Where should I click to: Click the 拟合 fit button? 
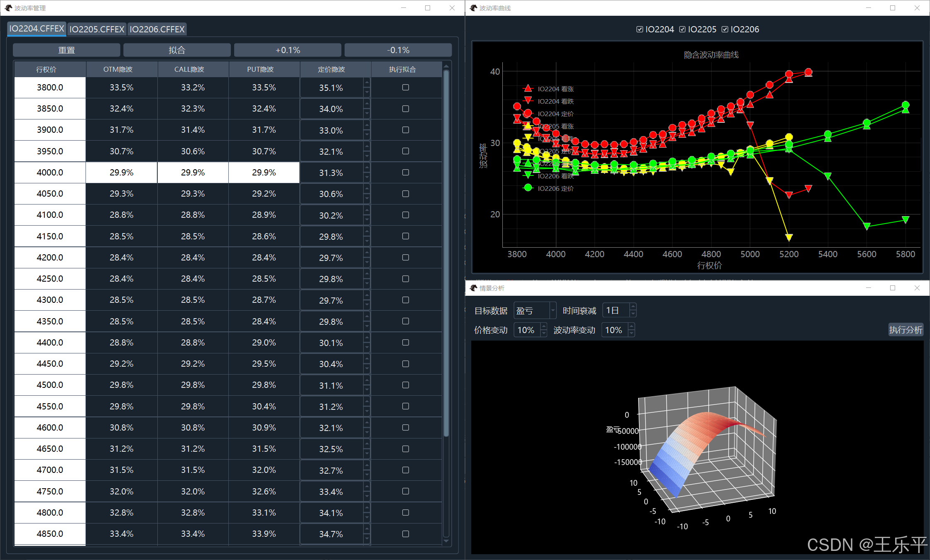[x=177, y=50]
